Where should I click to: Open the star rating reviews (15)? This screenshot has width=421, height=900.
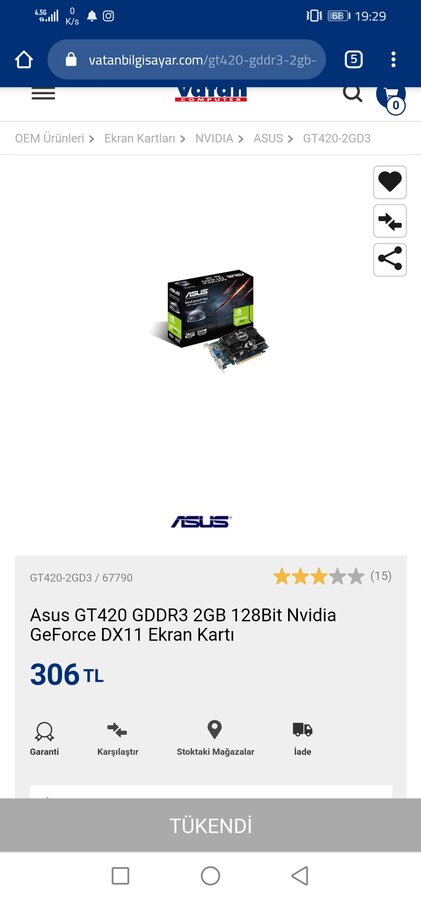pyautogui.click(x=332, y=576)
